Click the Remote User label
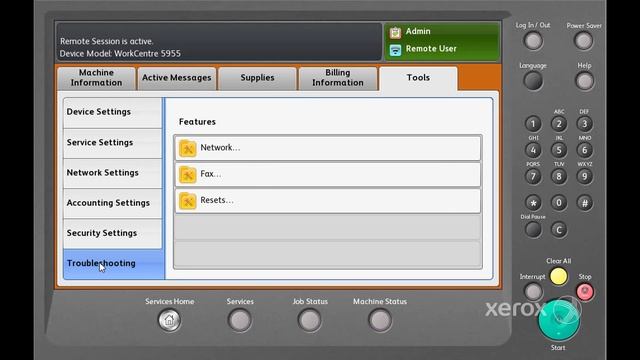Screen dimensions: 640x360 point(431,49)
